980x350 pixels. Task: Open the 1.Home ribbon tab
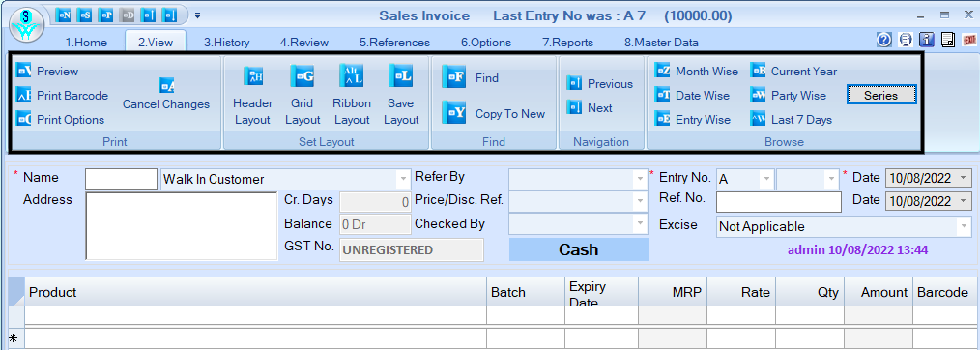[86, 43]
